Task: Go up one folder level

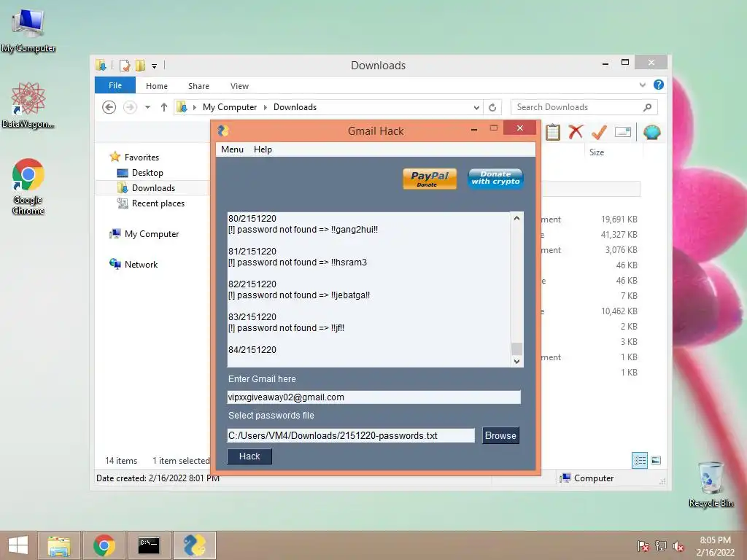Action: point(164,107)
